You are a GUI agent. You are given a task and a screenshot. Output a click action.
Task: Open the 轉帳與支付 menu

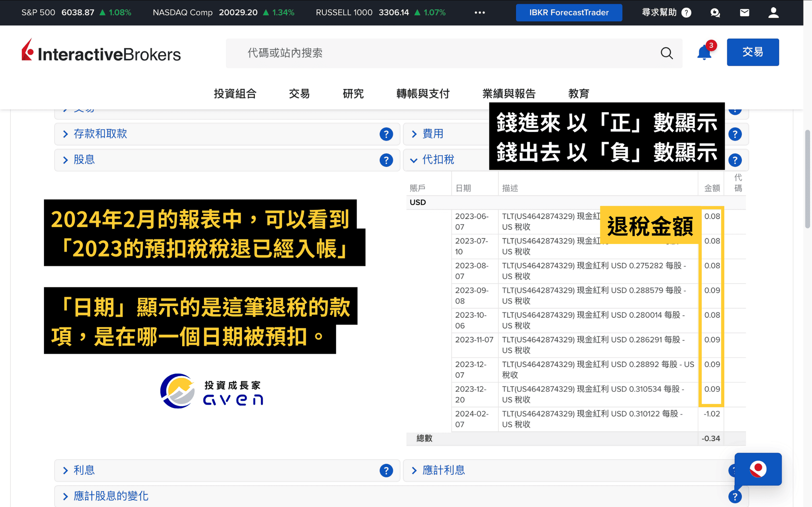click(423, 94)
